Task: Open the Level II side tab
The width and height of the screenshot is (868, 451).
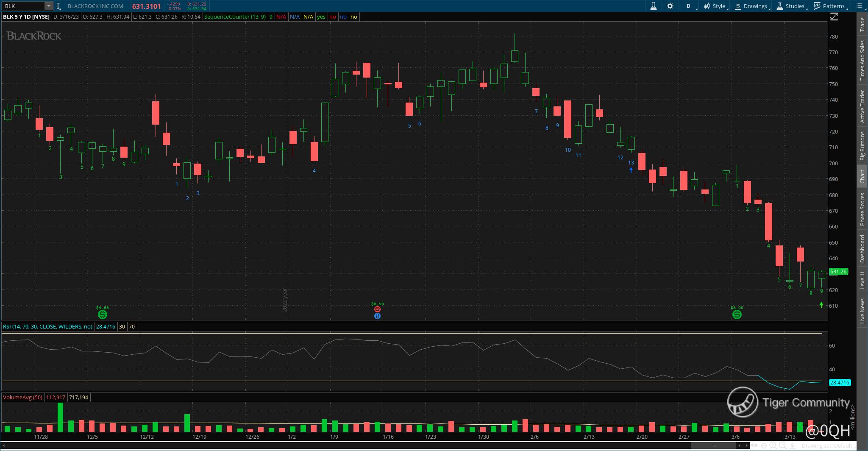Action: [x=862, y=281]
